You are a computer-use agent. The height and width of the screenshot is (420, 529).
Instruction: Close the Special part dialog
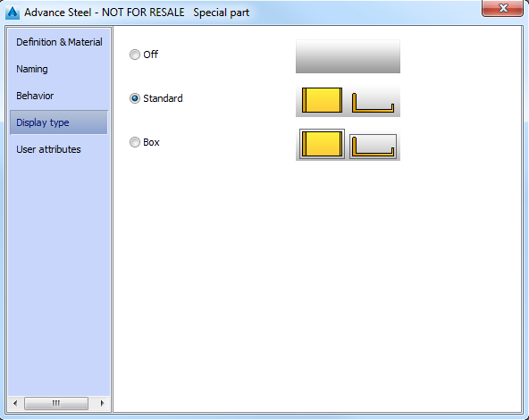click(x=503, y=8)
